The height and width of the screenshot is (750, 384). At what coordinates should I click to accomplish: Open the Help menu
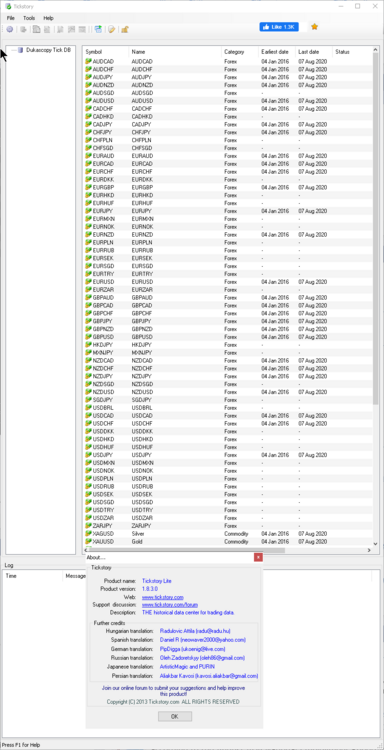tap(48, 18)
